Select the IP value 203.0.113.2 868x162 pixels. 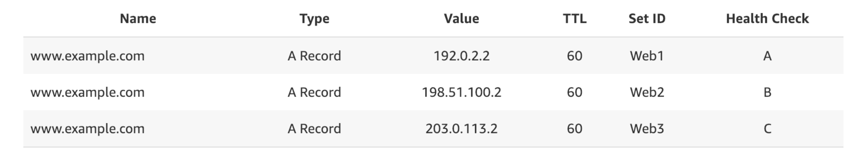pos(461,129)
